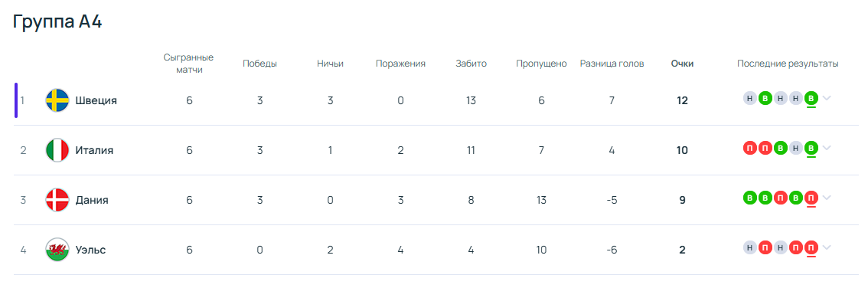
Task: Expand Уэльс's last results chevron
Action: [x=827, y=247]
